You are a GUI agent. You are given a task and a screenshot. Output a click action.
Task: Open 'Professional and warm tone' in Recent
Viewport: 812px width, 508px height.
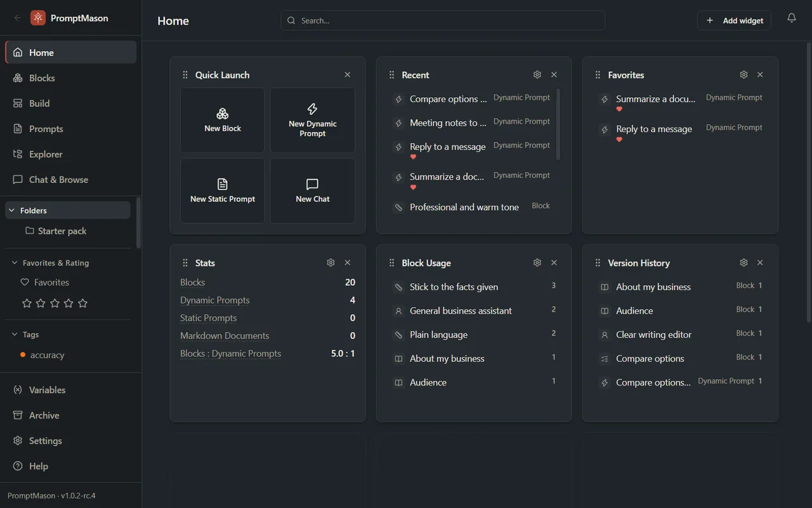pos(471,207)
